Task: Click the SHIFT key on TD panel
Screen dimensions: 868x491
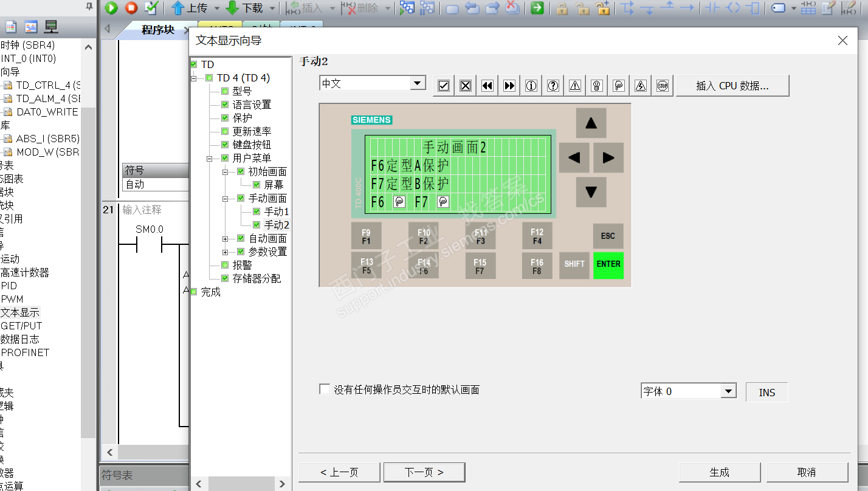Action: tap(574, 264)
